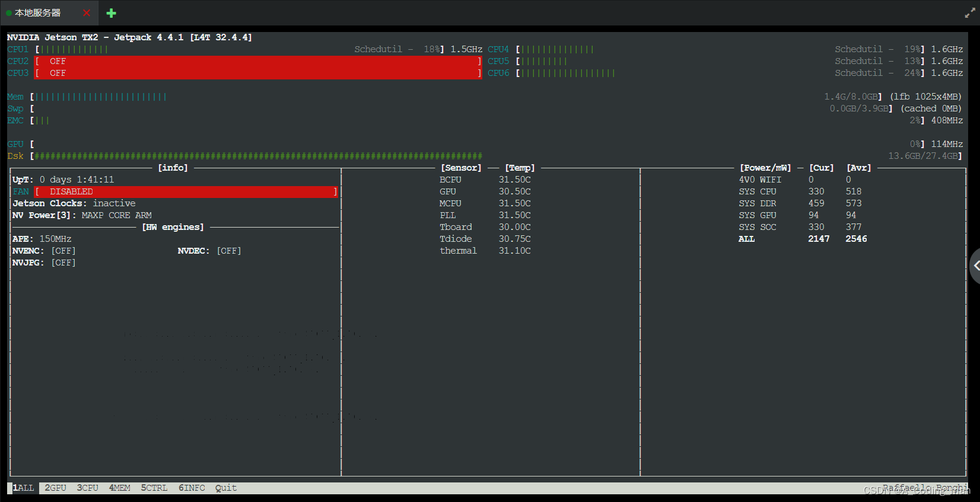Click the GPU temperature 30.50C

(x=515, y=191)
